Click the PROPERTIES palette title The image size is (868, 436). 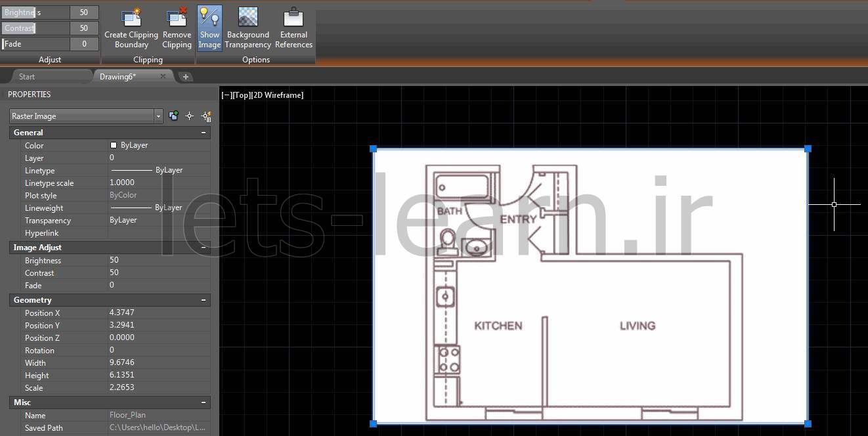(30, 95)
